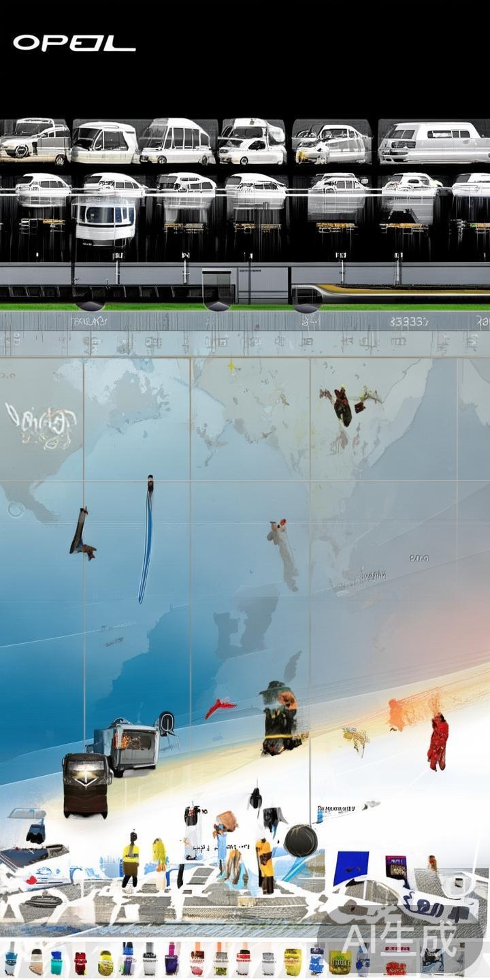Click the gray truck above the dark truck
The image size is (490, 980).
point(129,745)
